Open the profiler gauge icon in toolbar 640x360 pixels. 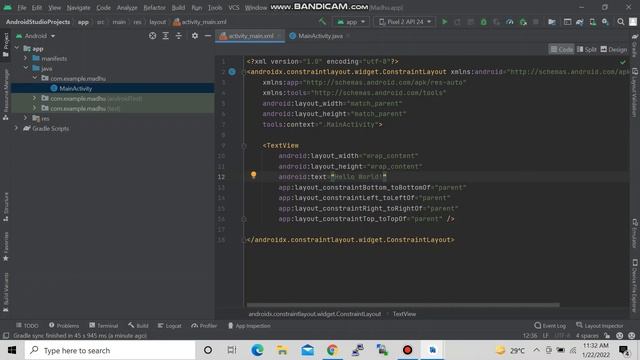coord(509,22)
